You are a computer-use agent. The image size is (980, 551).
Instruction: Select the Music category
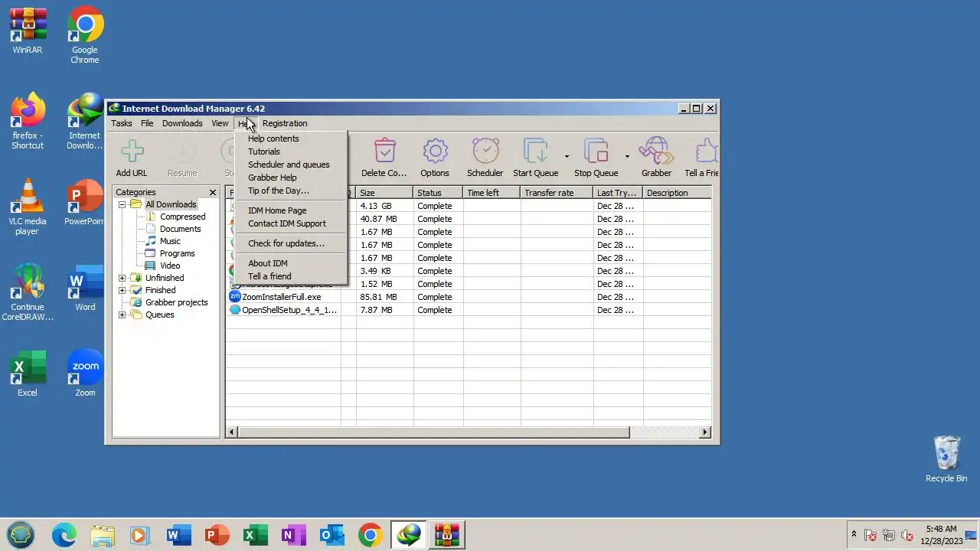point(170,241)
